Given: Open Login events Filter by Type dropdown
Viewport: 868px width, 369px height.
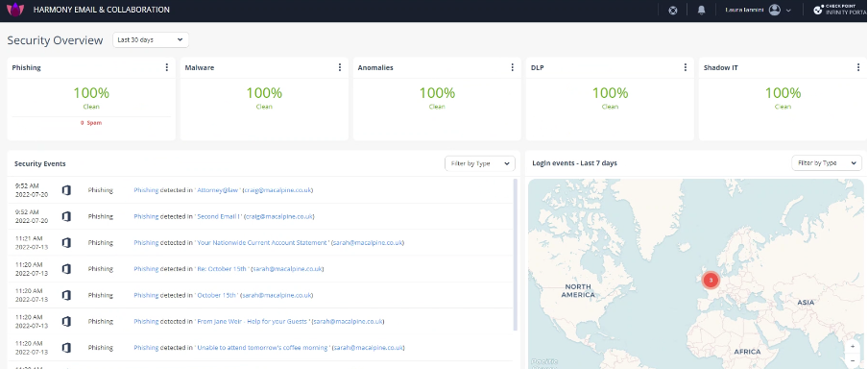Looking at the screenshot, I should tap(827, 163).
